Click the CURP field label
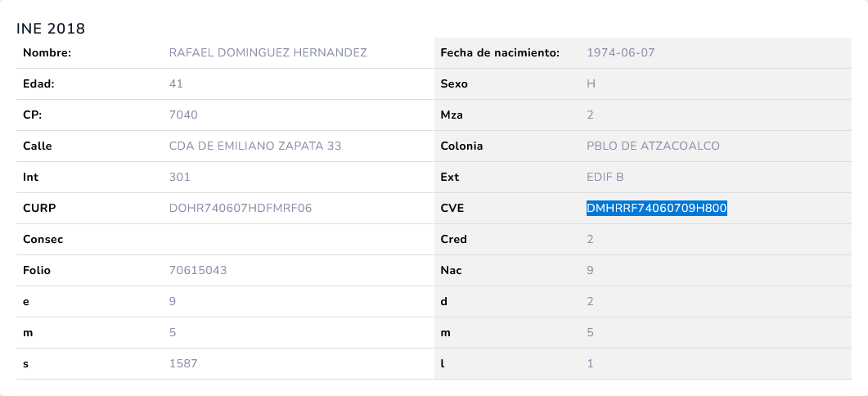868x396 pixels. point(39,209)
